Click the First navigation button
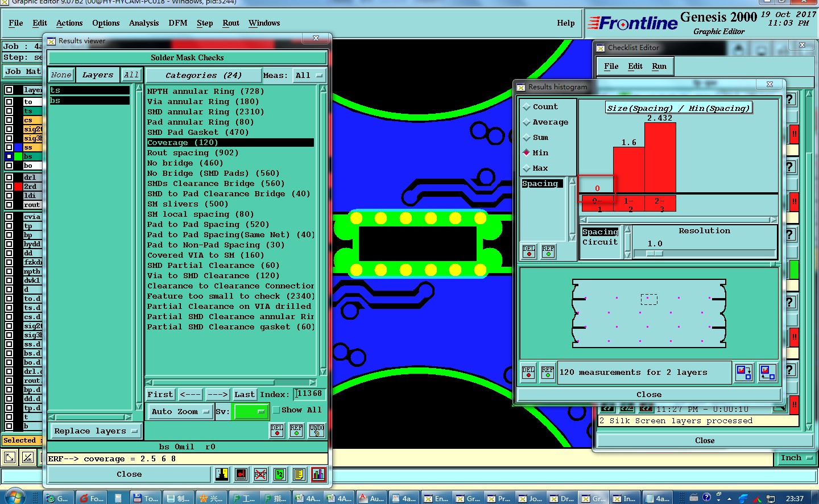Viewport: 819px width, 504px height. pos(160,394)
